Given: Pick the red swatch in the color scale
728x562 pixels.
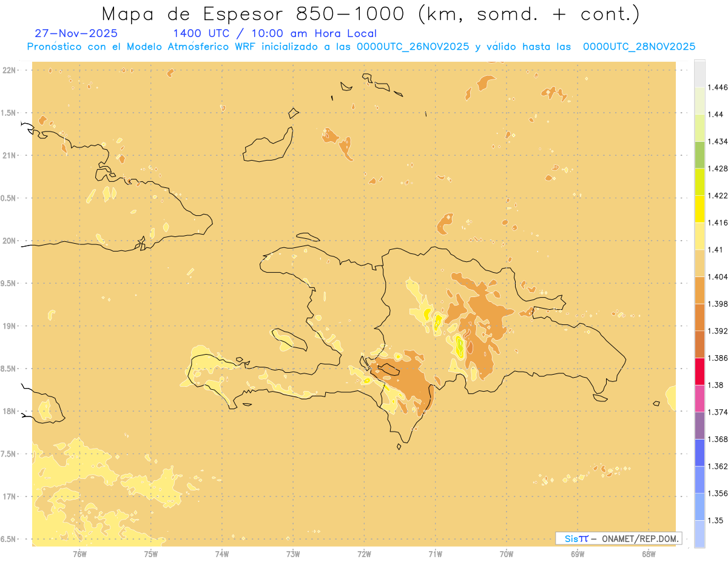Looking at the screenshot, I should [x=699, y=371].
